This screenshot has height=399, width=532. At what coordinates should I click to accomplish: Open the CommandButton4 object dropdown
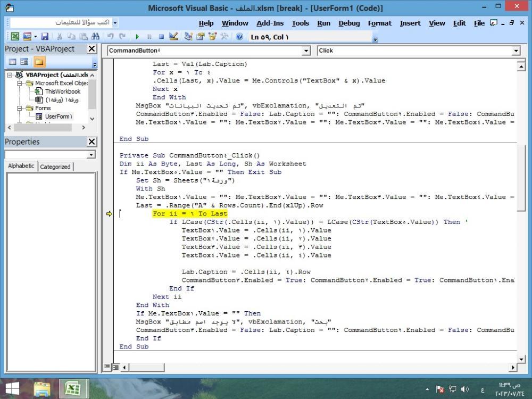tap(306, 51)
